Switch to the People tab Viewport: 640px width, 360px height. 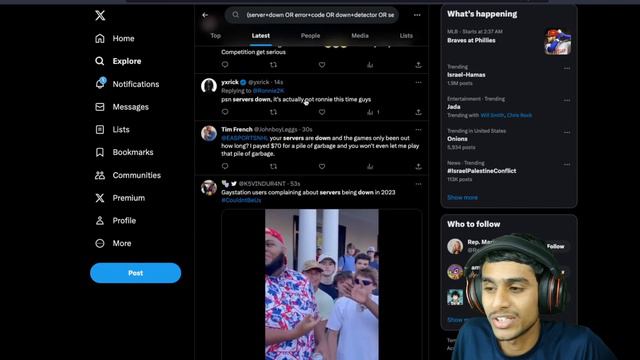click(x=310, y=36)
